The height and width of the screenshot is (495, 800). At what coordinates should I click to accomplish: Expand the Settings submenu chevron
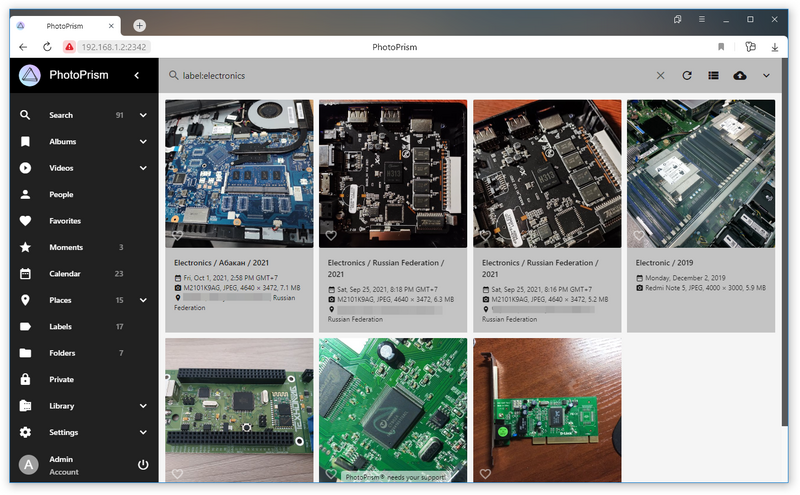143,432
